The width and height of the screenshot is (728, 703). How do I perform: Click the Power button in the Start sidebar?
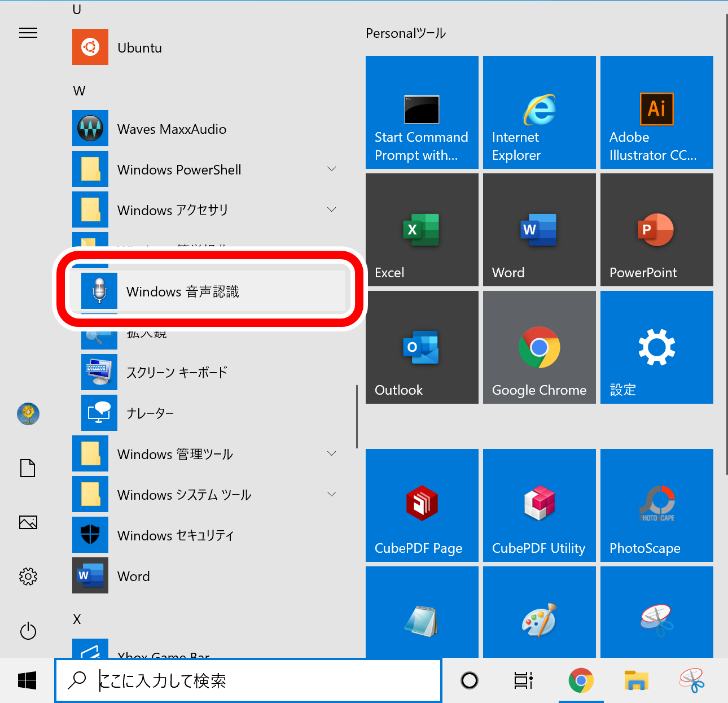point(28,631)
